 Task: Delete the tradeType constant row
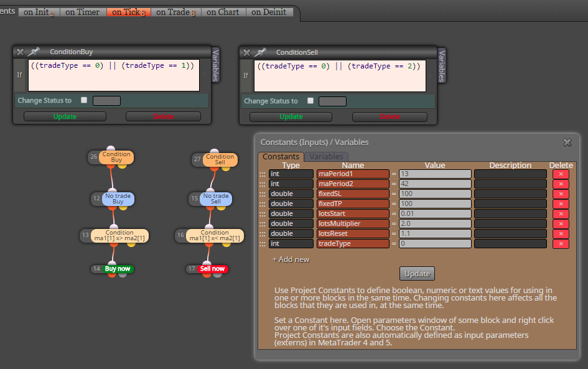tap(561, 244)
